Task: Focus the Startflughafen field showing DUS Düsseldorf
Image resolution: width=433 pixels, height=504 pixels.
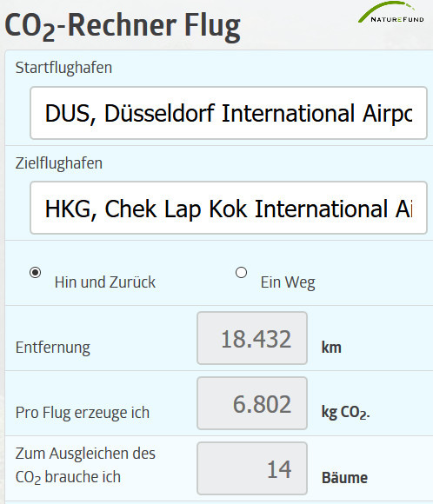Action: tap(229, 113)
